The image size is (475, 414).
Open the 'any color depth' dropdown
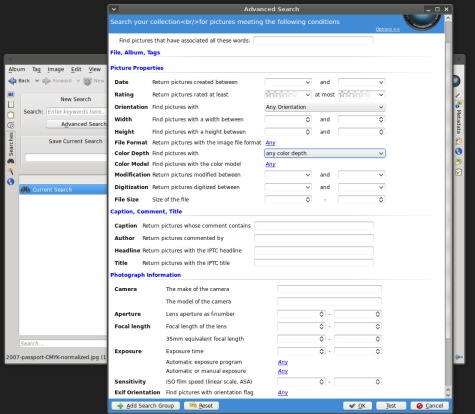(x=325, y=153)
